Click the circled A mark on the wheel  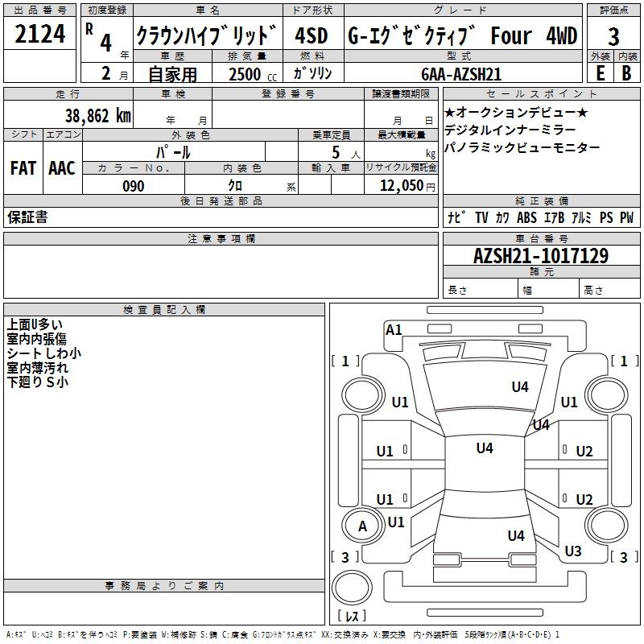pyautogui.click(x=362, y=526)
